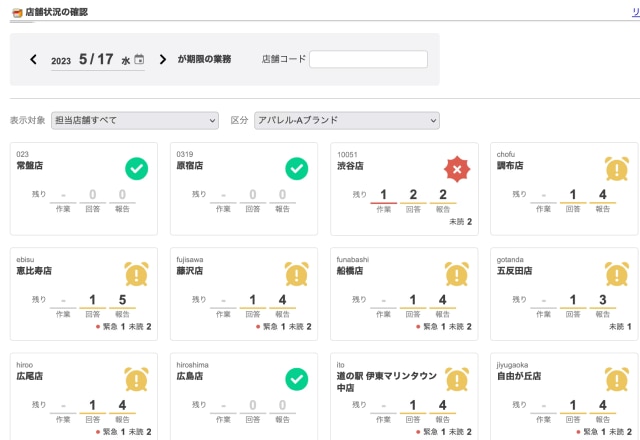Click red error badge on 渋谷店
The width and height of the screenshot is (640, 440).
tap(457, 169)
